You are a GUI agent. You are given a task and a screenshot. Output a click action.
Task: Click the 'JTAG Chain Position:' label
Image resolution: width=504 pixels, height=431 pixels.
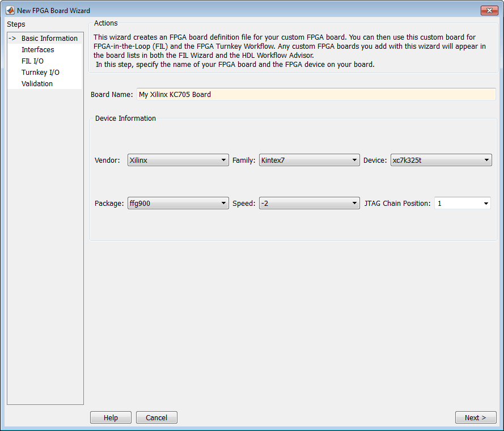[397, 203]
